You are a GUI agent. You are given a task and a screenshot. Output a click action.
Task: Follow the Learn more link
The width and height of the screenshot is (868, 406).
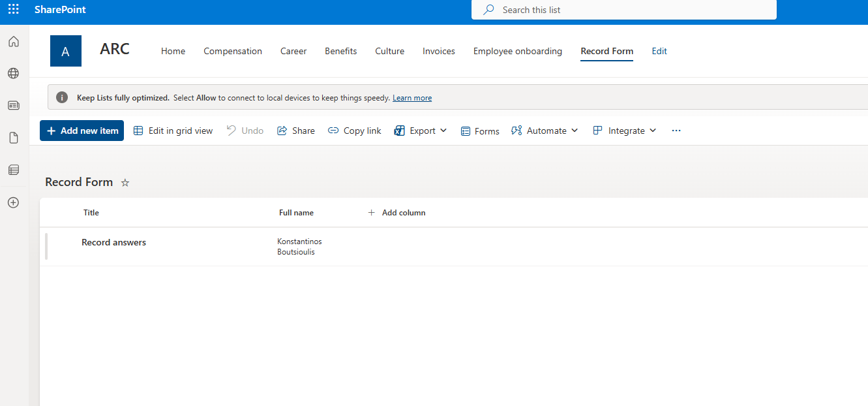pyautogui.click(x=412, y=98)
